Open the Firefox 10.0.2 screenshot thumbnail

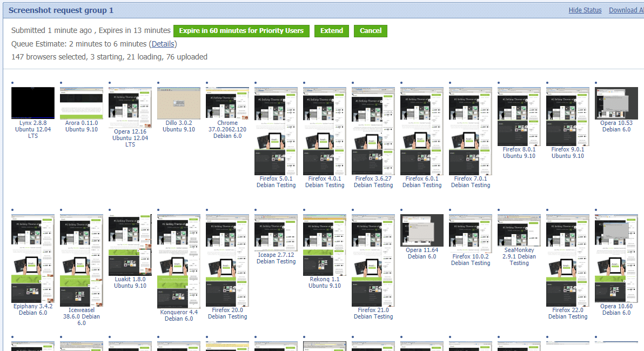pyautogui.click(x=471, y=234)
